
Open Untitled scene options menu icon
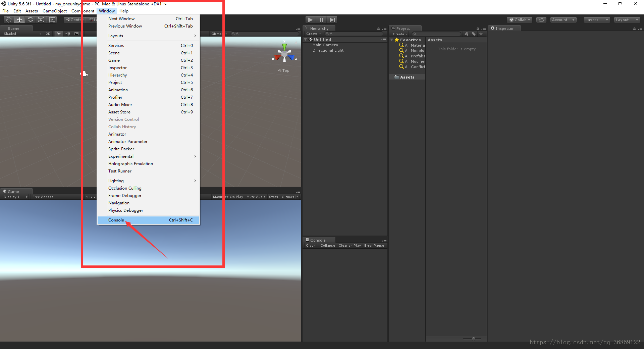383,40
